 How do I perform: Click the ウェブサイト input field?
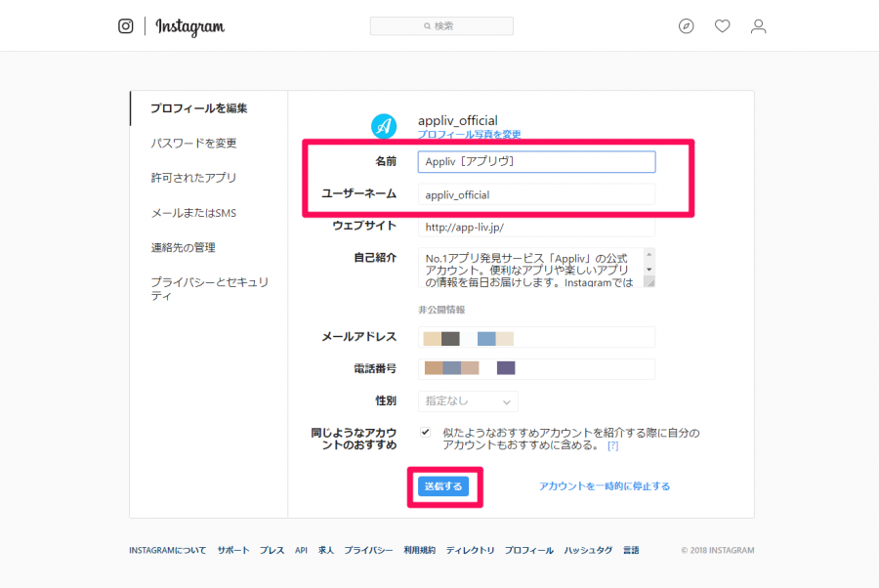(536, 227)
